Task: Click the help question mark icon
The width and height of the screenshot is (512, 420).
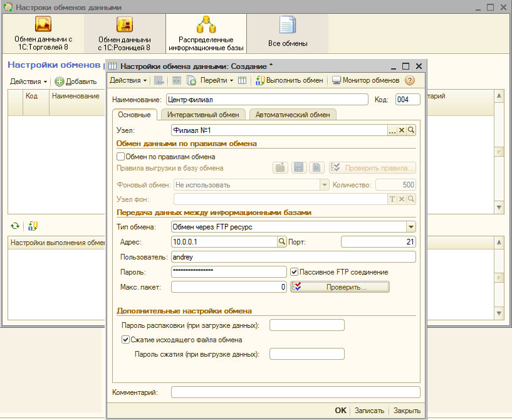Action: pos(410,80)
